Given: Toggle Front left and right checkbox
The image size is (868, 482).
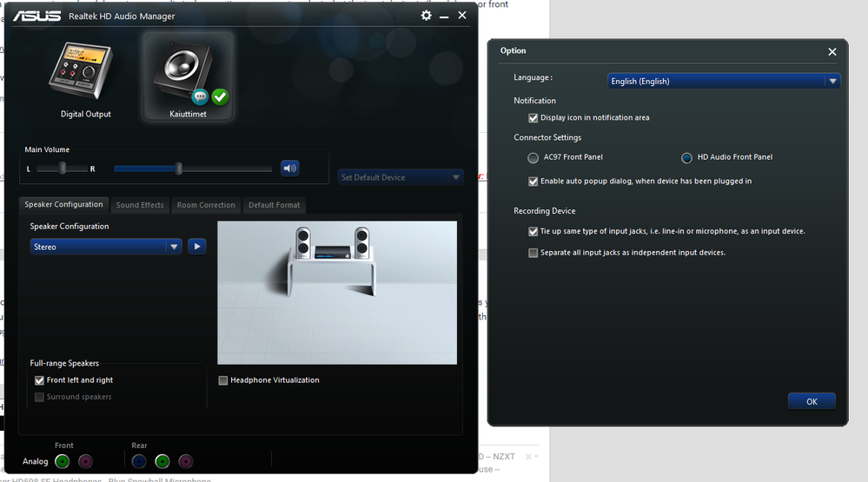Looking at the screenshot, I should 39,380.
